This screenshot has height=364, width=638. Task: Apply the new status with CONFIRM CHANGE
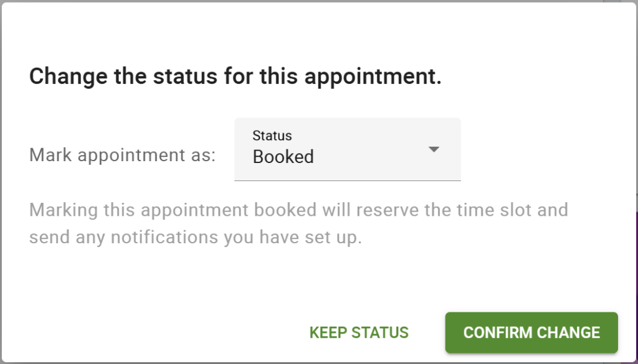point(531,332)
